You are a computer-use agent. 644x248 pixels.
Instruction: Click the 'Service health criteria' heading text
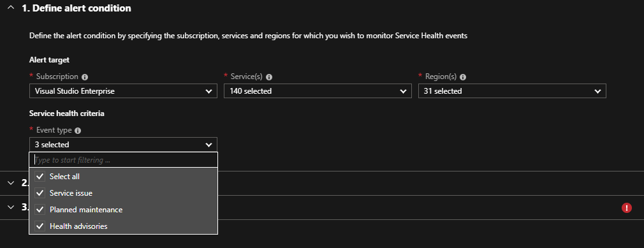[66, 113]
